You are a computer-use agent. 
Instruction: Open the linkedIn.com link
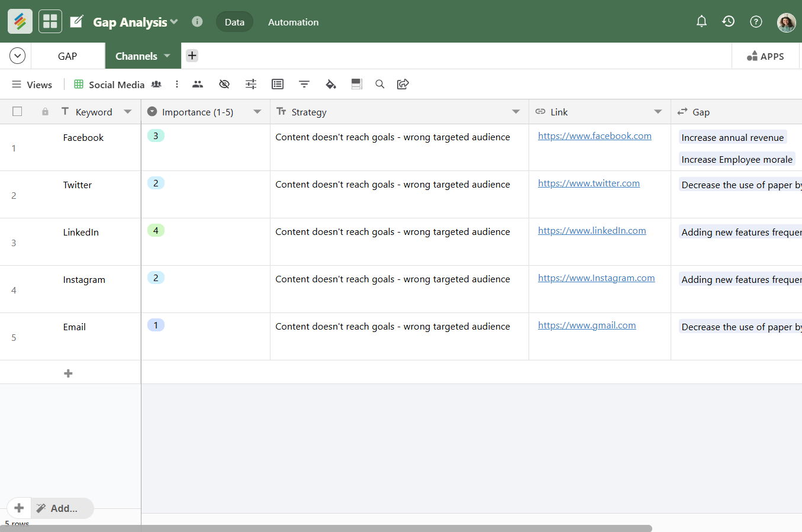point(592,231)
